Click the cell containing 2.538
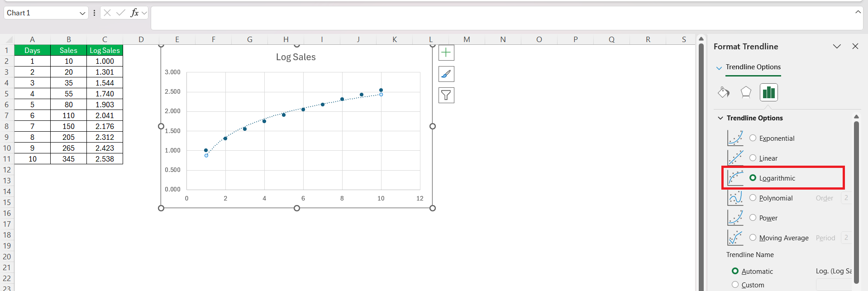The width and height of the screenshot is (868, 291). click(x=105, y=159)
